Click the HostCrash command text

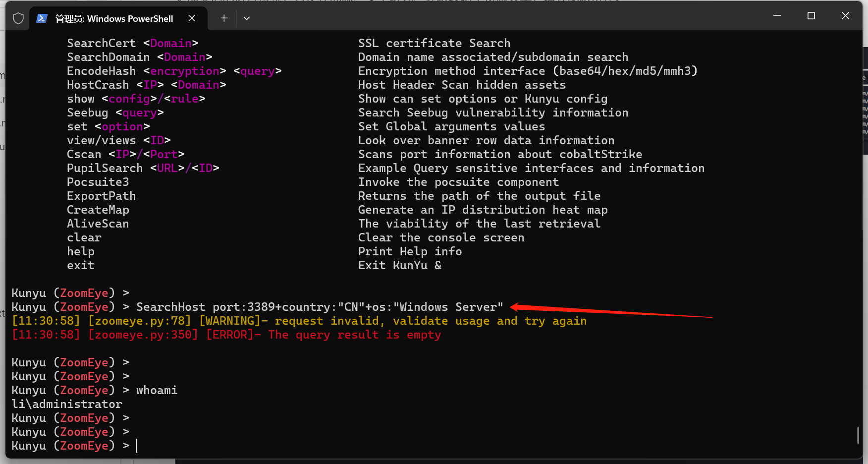click(98, 85)
